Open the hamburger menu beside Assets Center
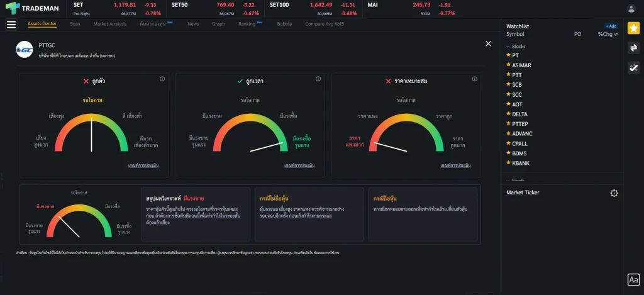The height and width of the screenshot is (295, 644). [x=11, y=25]
